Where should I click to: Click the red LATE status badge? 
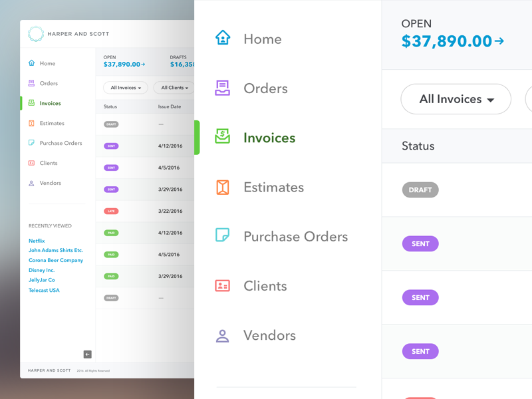(x=111, y=211)
